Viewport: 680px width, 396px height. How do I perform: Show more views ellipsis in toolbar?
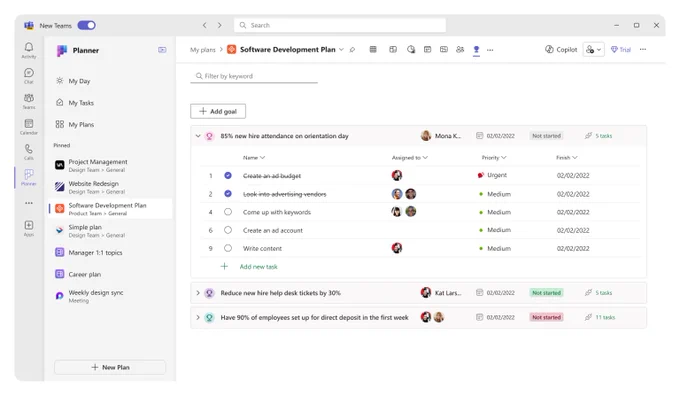click(x=490, y=50)
